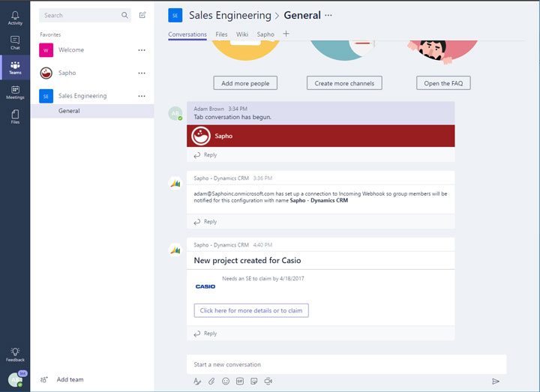Click Create more channels button
This screenshot has height=392, width=540.
point(344,83)
